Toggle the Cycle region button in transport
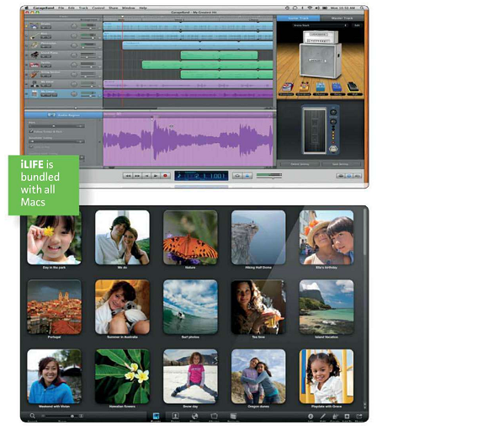 click(x=237, y=176)
